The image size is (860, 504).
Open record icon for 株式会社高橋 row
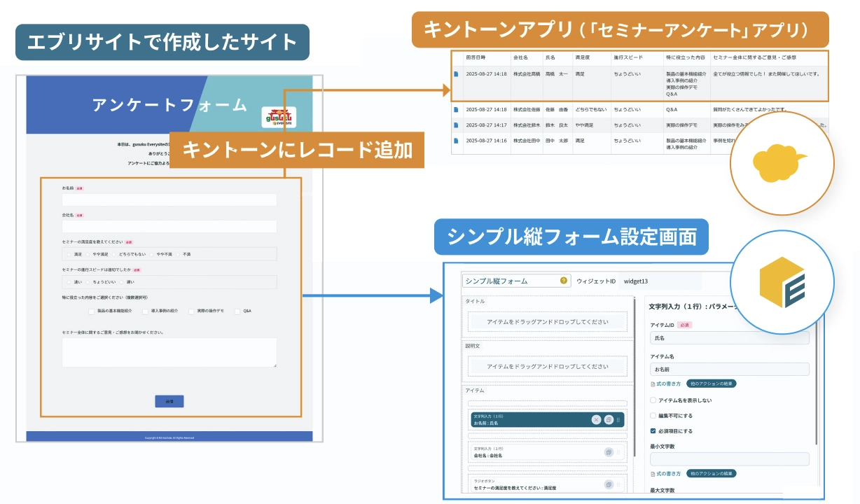tap(456, 73)
